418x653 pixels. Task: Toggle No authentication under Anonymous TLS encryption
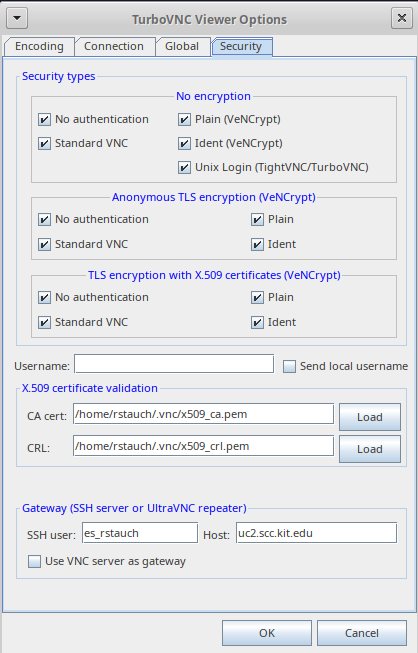[45, 219]
